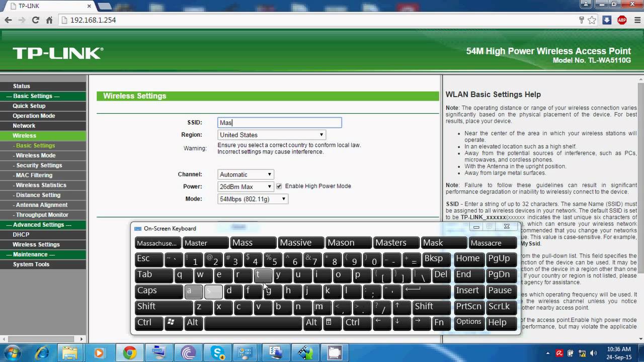Bookmark this page with the star icon
This screenshot has width=644, height=362.
tap(592, 20)
